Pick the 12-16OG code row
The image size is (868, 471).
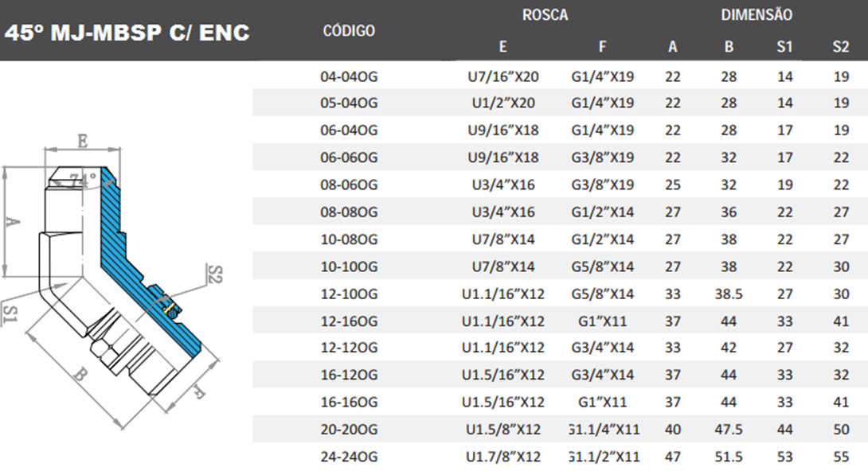[349, 321]
